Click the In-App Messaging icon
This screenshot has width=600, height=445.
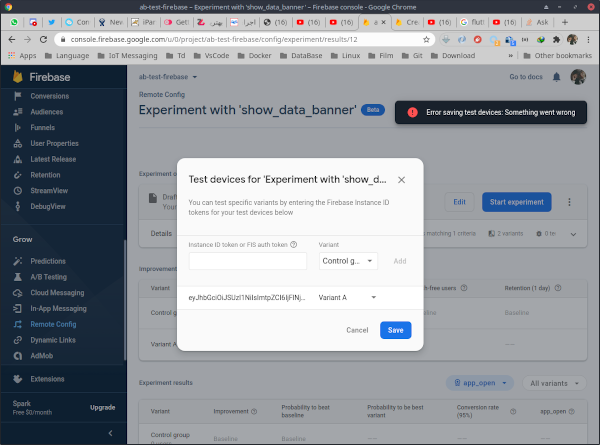tap(18, 308)
